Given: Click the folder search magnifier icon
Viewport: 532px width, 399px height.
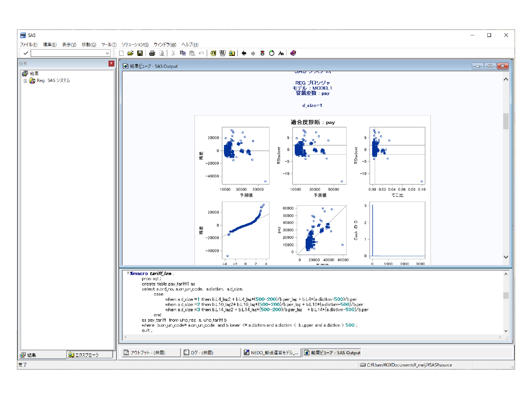Looking at the screenshot, I should 232,53.
